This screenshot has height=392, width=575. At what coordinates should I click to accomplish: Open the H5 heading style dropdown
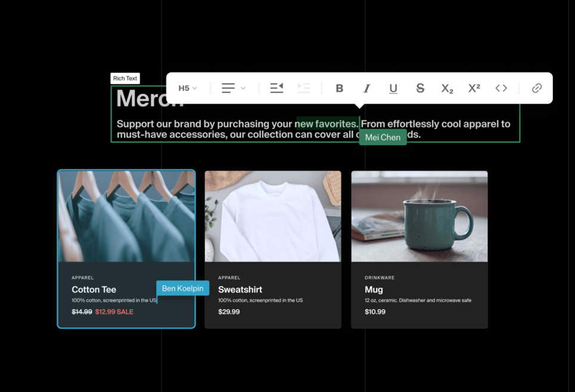pos(188,88)
